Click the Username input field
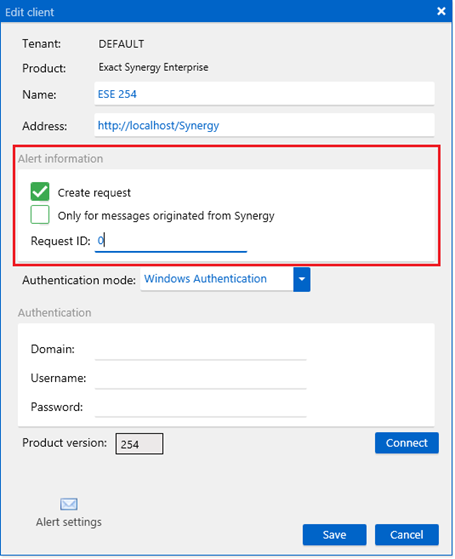 click(200, 378)
